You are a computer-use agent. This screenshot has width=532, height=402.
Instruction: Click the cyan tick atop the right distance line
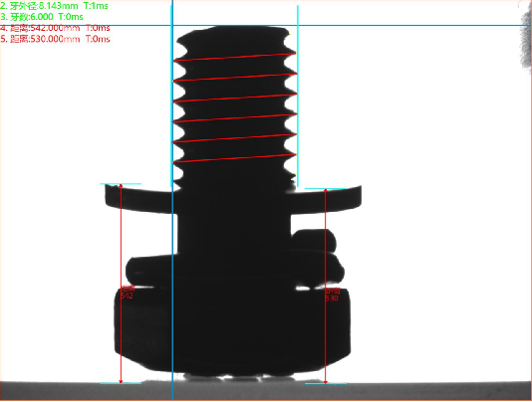click(x=326, y=189)
